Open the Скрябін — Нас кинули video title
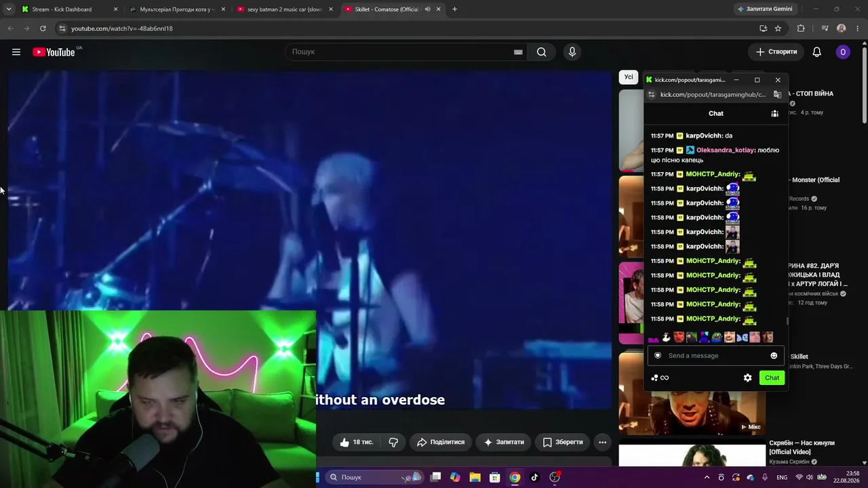 802,447
